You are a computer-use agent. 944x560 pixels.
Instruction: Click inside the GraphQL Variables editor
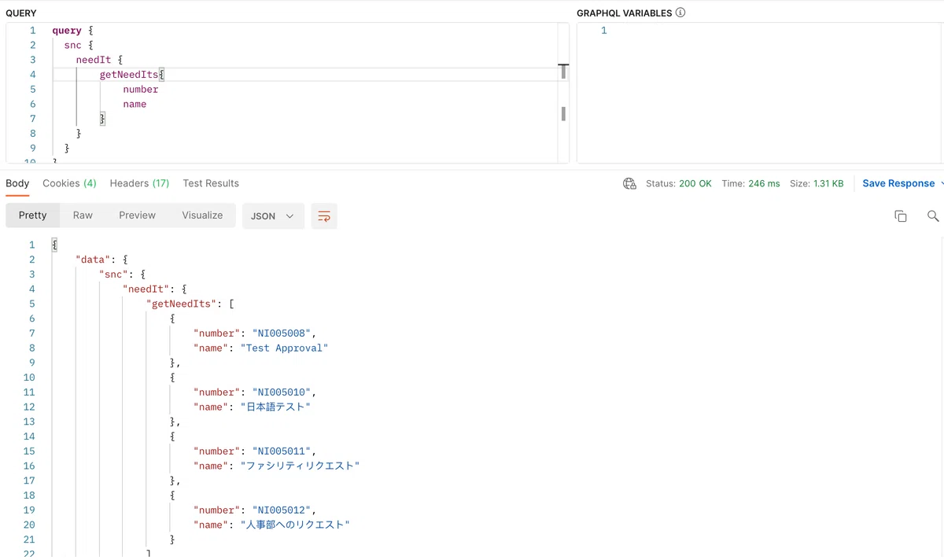(x=760, y=93)
